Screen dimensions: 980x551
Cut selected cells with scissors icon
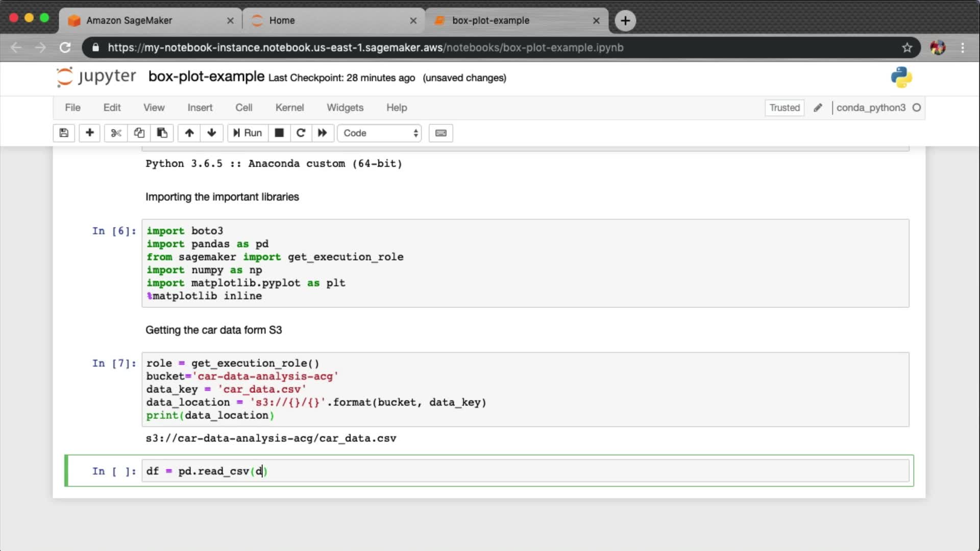pos(116,133)
